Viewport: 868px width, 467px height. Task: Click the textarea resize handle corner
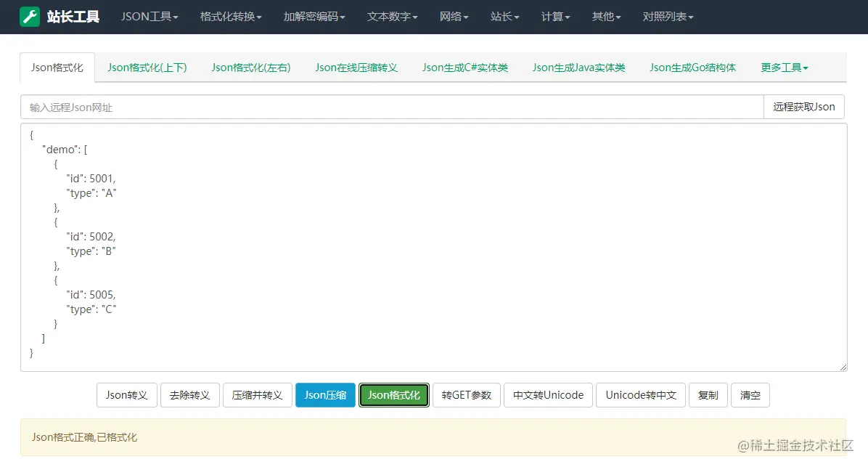click(x=843, y=367)
